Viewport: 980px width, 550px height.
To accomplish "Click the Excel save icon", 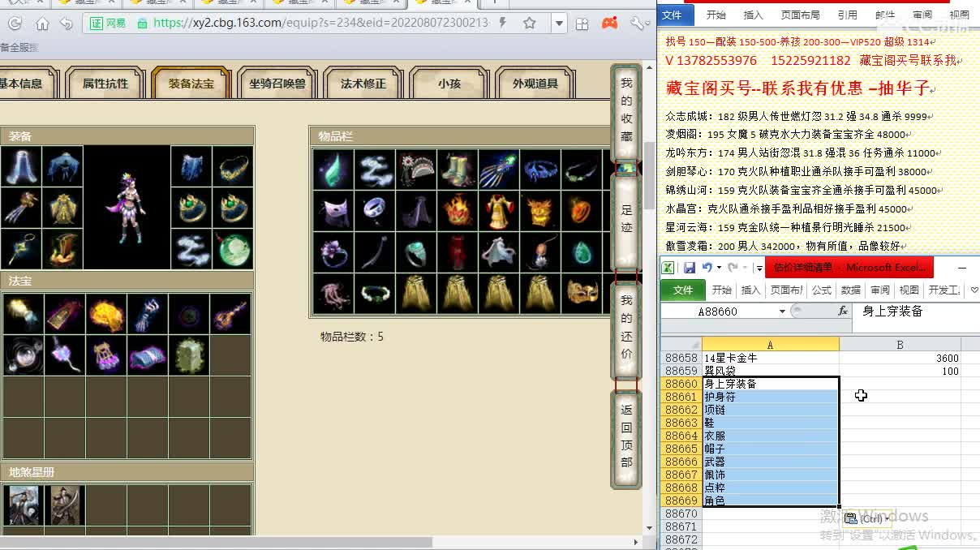I will (x=690, y=268).
